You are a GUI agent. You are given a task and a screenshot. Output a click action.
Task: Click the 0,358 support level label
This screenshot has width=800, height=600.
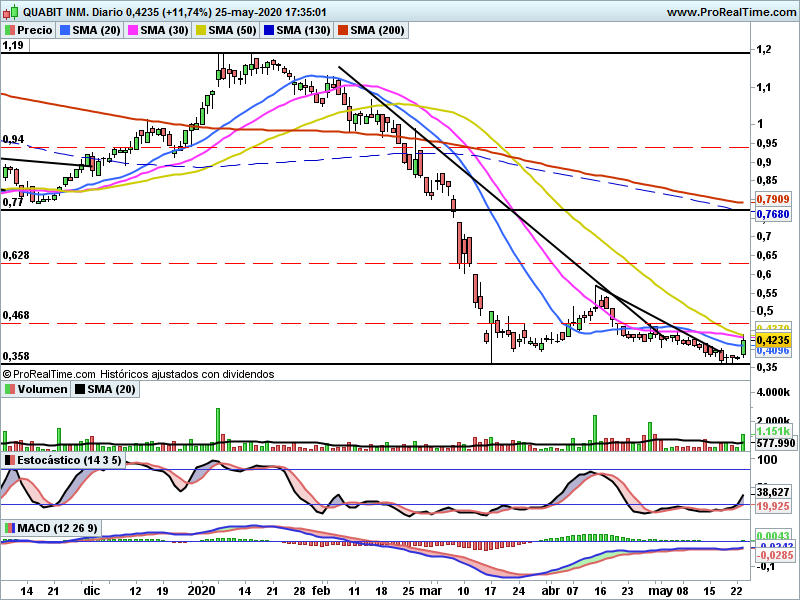pyautogui.click(x=16, y=356)
